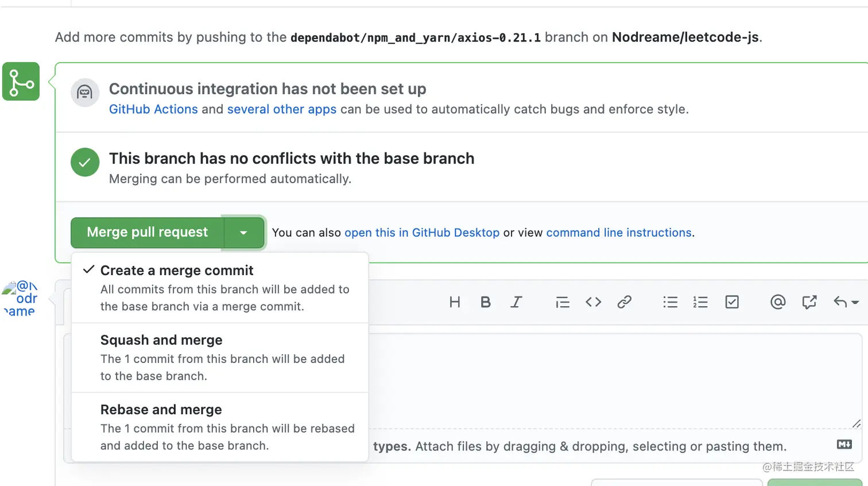The width and height of the screenshot is (868, 486).
Task: Click the Markdown supported icon
Action: 844,444
